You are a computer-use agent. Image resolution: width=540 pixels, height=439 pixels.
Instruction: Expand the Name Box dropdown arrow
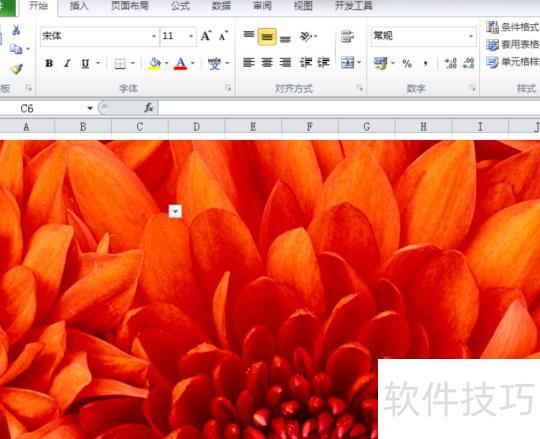pyautogui.click(x=90, y=108)
